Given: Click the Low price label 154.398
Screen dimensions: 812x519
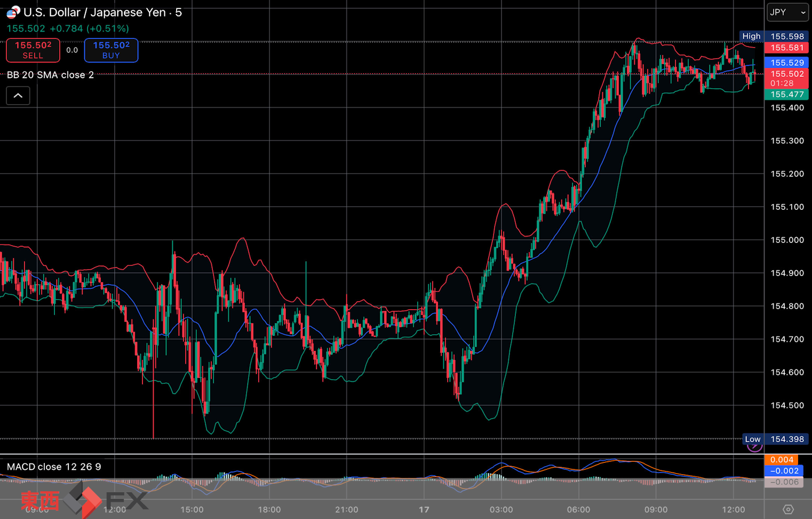Looking at the screenshot, I should 787,439.
